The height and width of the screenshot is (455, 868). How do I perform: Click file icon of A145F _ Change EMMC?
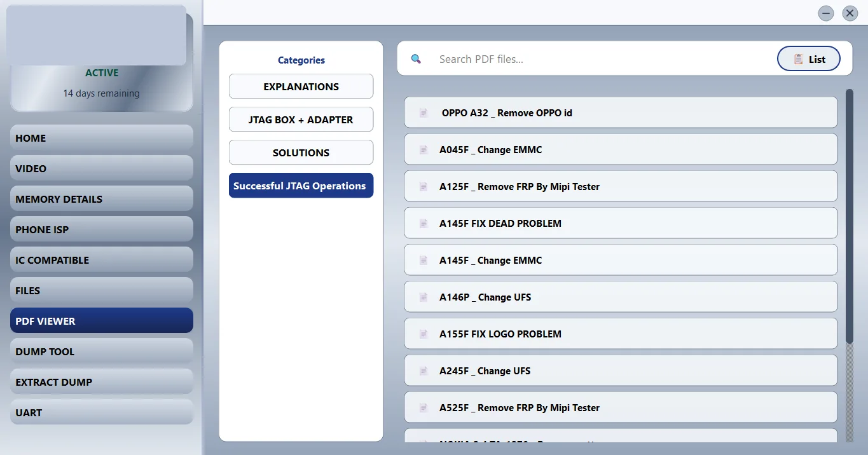pyautogui.click(x=424, y=260)
